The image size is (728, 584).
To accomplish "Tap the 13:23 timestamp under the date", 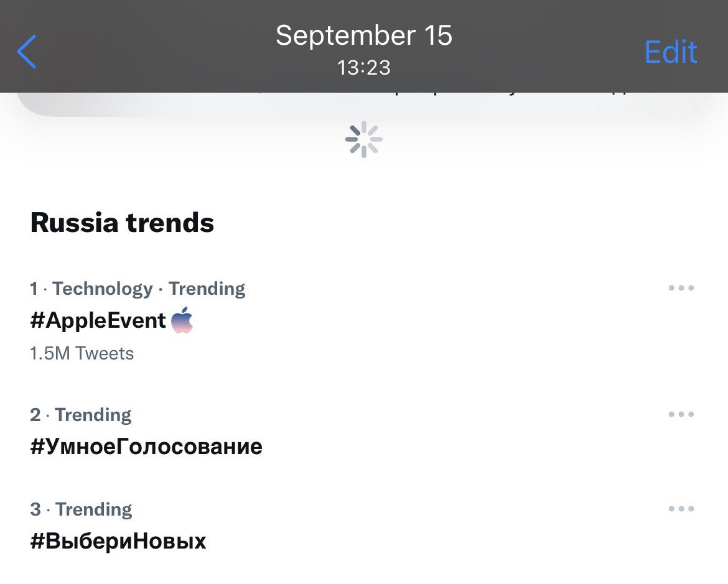I will (364, 67).
